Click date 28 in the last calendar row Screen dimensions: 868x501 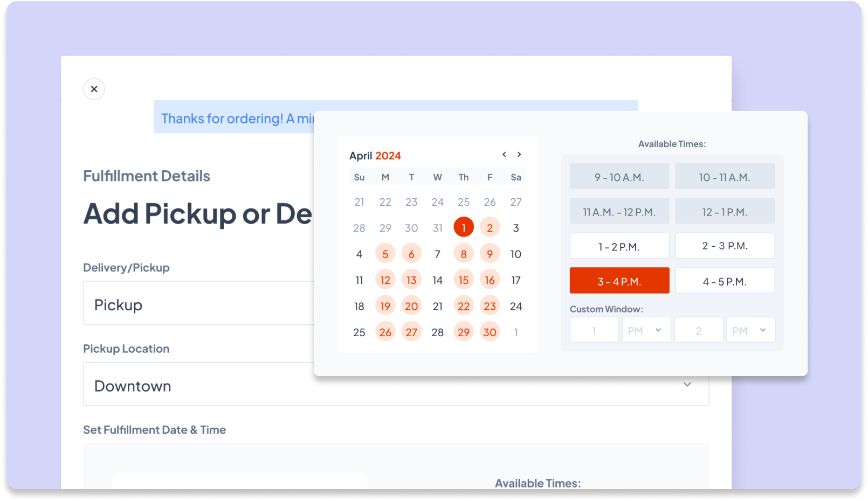click(438, 332)
